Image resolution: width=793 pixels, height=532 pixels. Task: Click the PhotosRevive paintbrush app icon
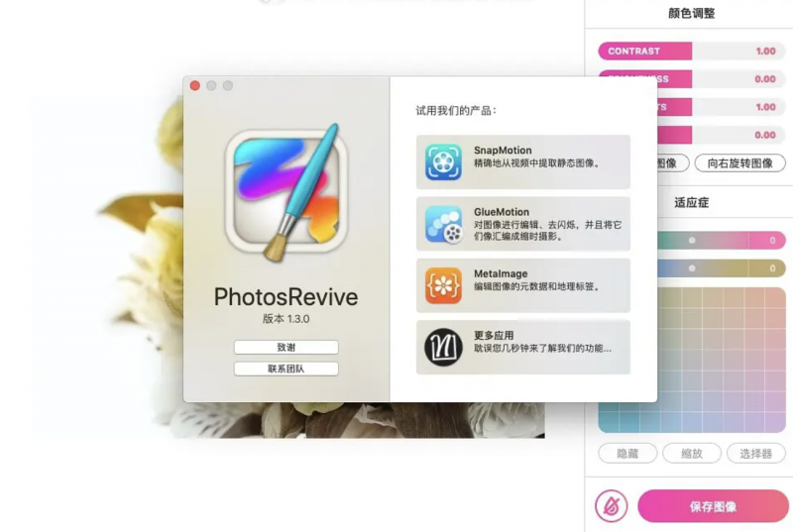click(286, 192)
